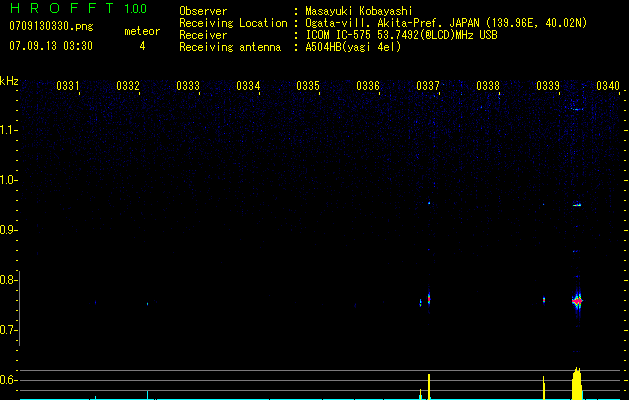Image resolution: width=629 pixels, height=400 pixels.
Task: Click the HROFFT 1.0.0 title text
Action: click(78, 8)
